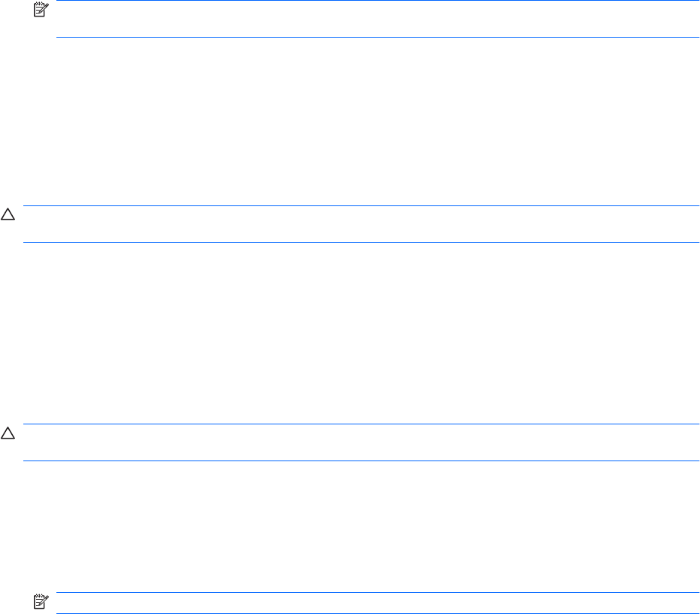
Task: Click inside the lower caution callout area
Action: point(361,442)
